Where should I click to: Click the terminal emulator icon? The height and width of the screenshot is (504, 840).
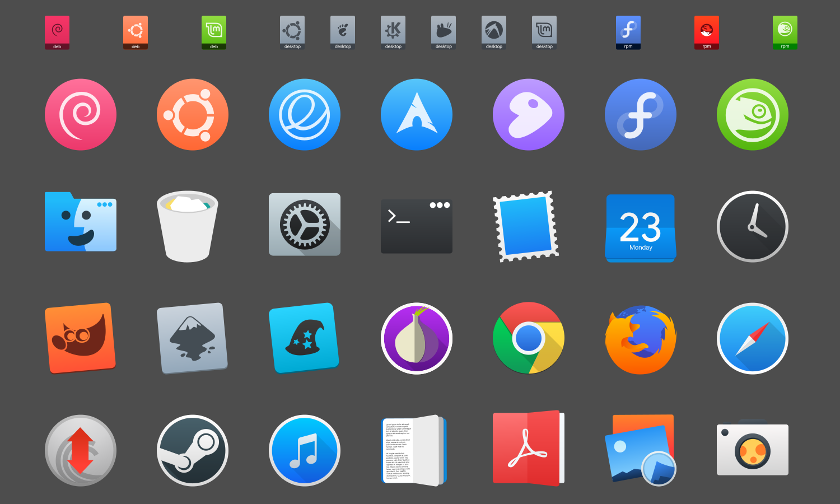pos(417,226)
